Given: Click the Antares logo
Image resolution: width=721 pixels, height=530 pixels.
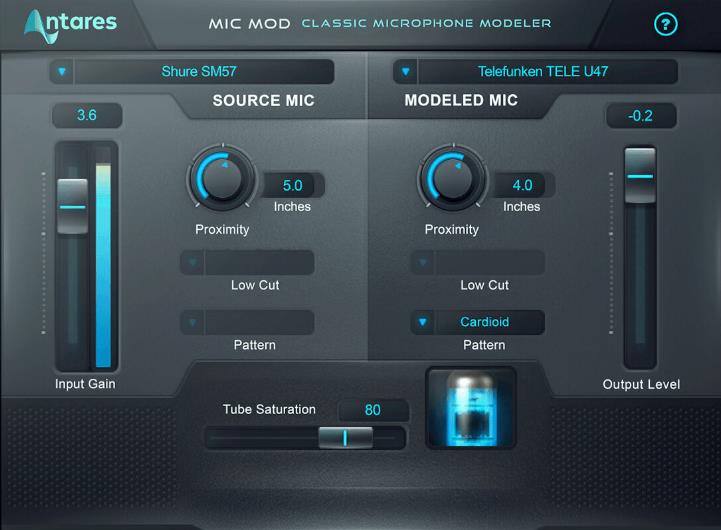Looking at the screenshot, I should (70, 26).
